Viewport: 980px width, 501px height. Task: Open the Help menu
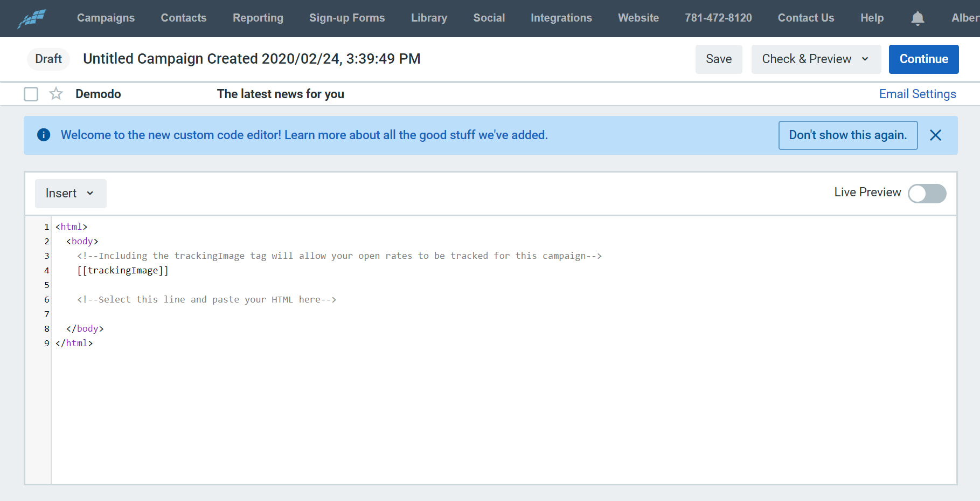click(872, 18)
